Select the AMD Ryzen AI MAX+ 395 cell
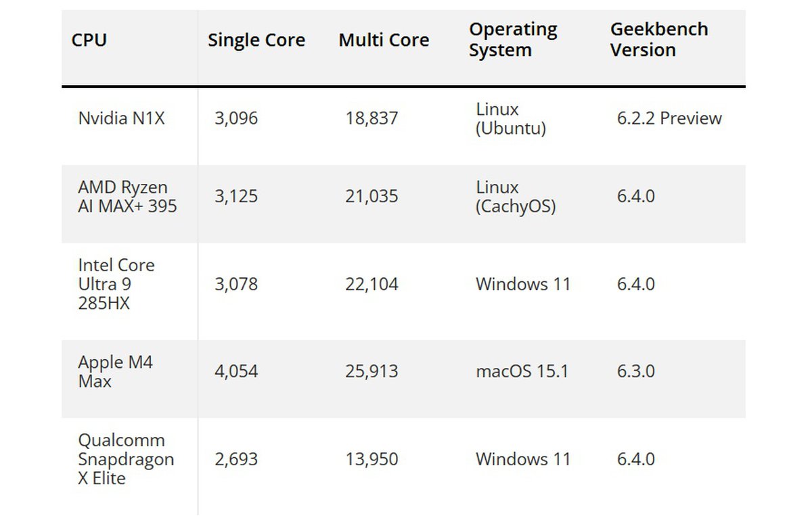Image resolution: width=812 pixels, height=516 pixels. 127,197
